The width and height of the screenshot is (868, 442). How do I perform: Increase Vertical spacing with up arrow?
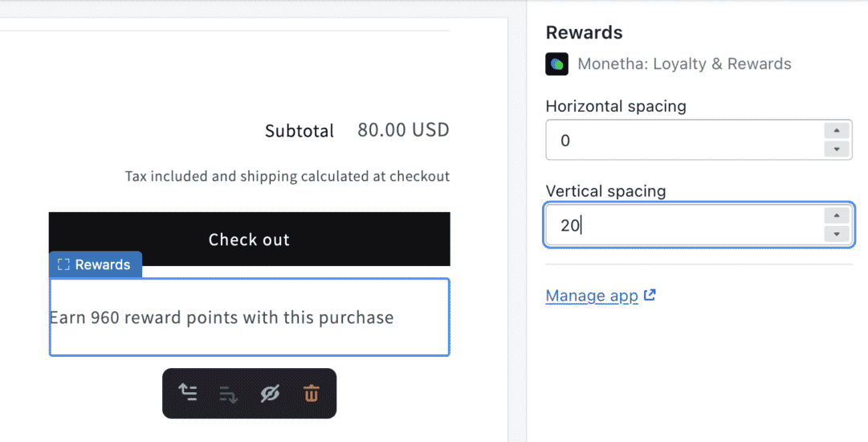point(837,215)
